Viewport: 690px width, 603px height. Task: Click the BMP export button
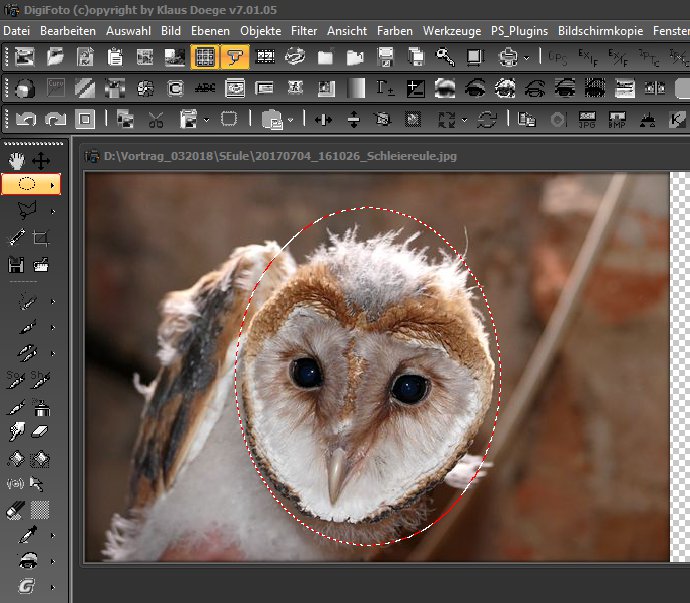point(617,119)
